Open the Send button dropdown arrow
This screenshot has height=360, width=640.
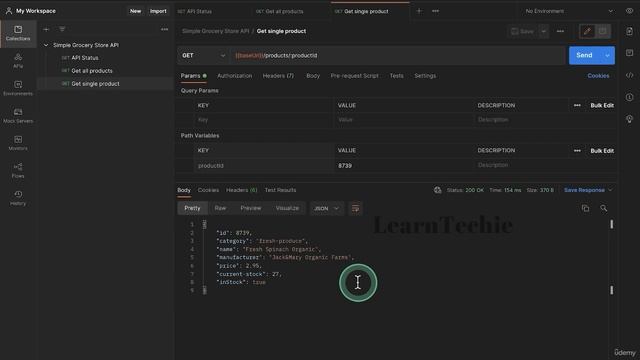(607, 56)
